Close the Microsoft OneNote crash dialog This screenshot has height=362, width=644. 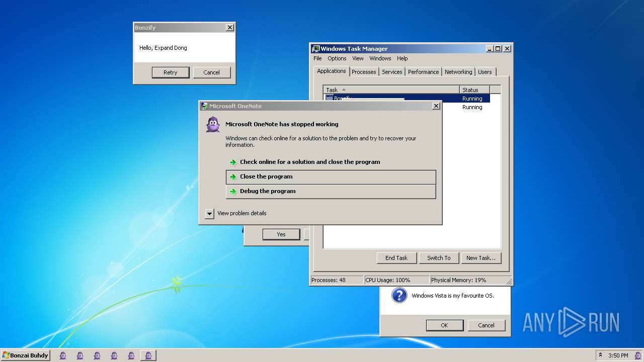[436, 106]
